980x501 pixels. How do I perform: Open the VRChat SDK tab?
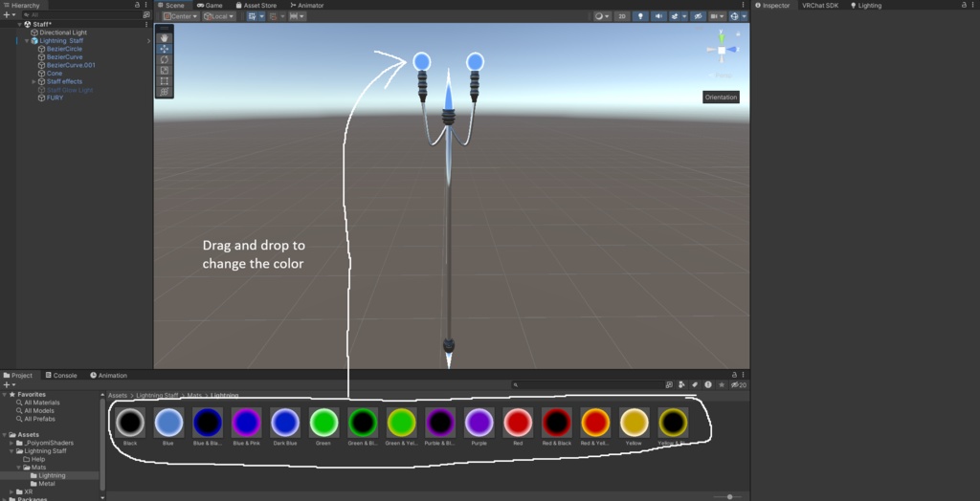820,5
